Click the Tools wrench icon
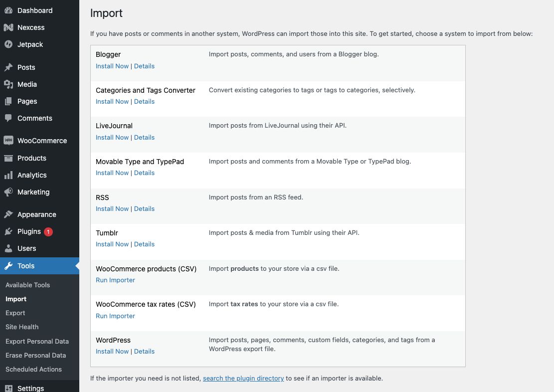554x392 pixels. click(x=11, y=266)
